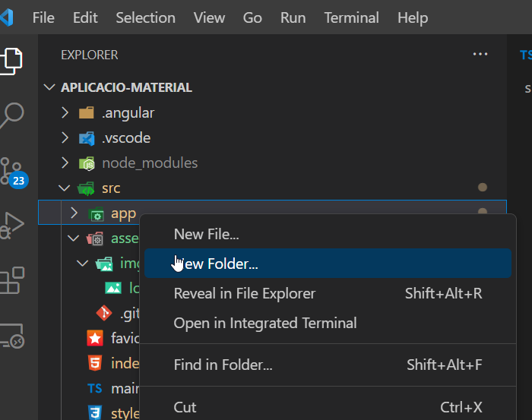Open the Terminal menu in menu bar
This screenshot has height=420, width=532.
tap(352, 17)
